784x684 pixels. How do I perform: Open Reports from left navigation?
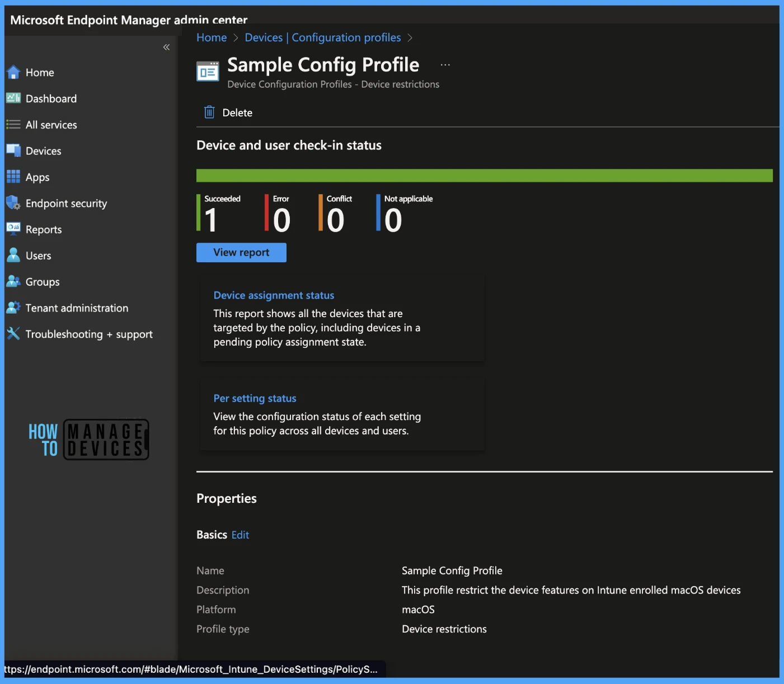[44, 230]
